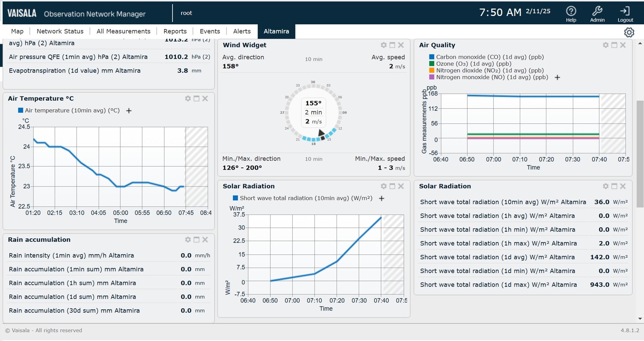Toggle Air temperature (10min avg) legend series
Viewport: 644px width, 341px height.
pyautogui.click(x=72, y=110)
